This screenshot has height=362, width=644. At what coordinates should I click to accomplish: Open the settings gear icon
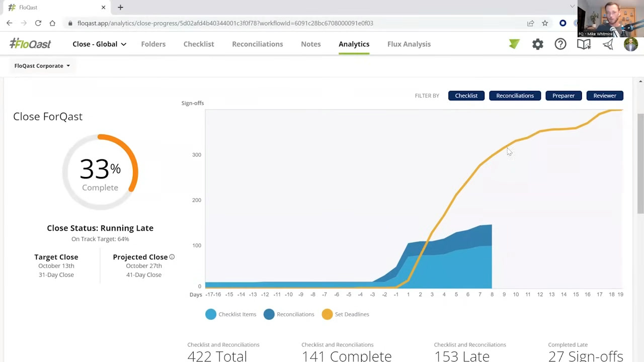pyautogui.click(x=538, y=44)
